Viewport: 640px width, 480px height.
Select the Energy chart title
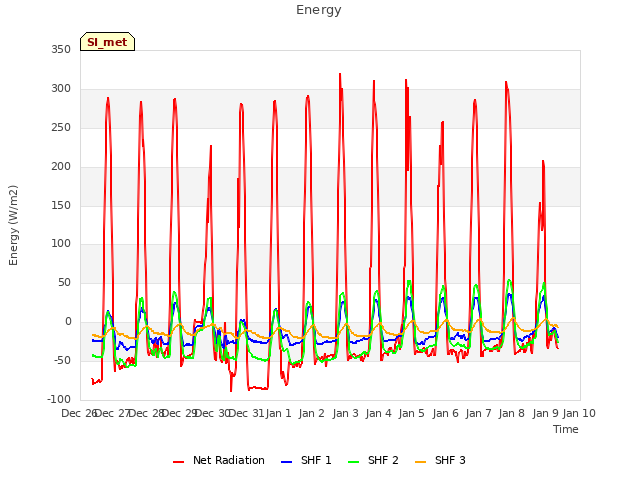click(x=319, y=10)
